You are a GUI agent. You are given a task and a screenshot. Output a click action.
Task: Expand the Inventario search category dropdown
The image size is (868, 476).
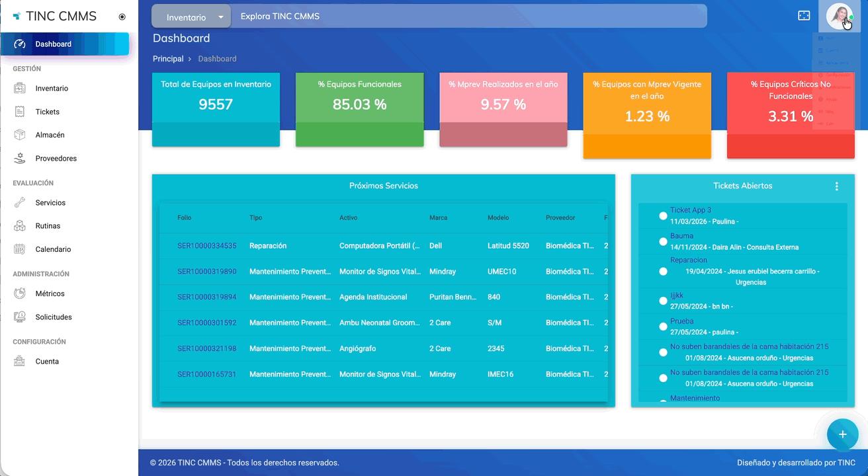(x=191, y=17)
